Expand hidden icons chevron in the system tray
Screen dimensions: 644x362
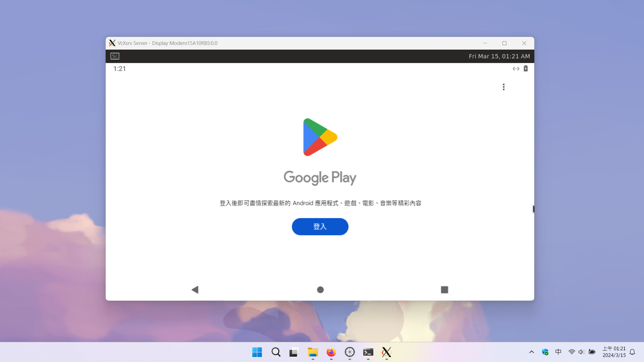(x=531, y=352)
